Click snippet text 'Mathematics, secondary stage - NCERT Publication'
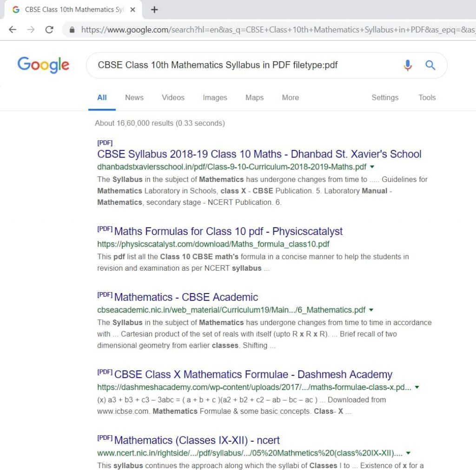The image size is (476, 470). click(185, 202)
